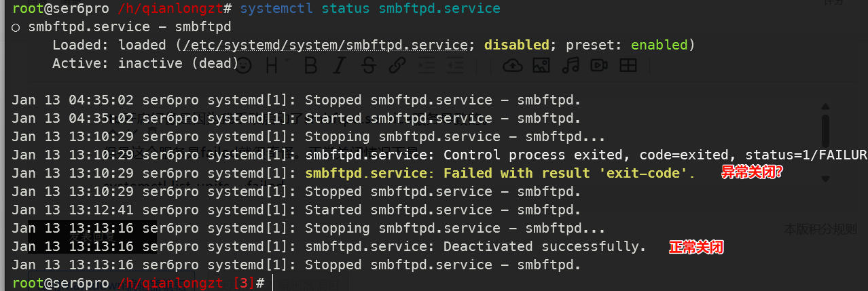Screen dimensions: 868x291
Task: Toggle bold formatting
Action: (310, 65)
